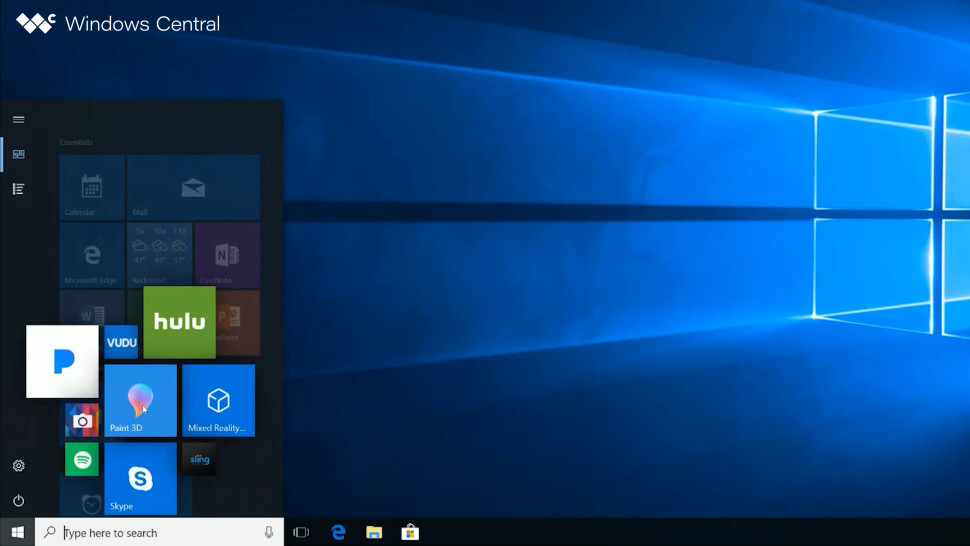This screenshot has height=546, width=970.
Task: Show pinned tiles view in Start
Action: [19, 154]
